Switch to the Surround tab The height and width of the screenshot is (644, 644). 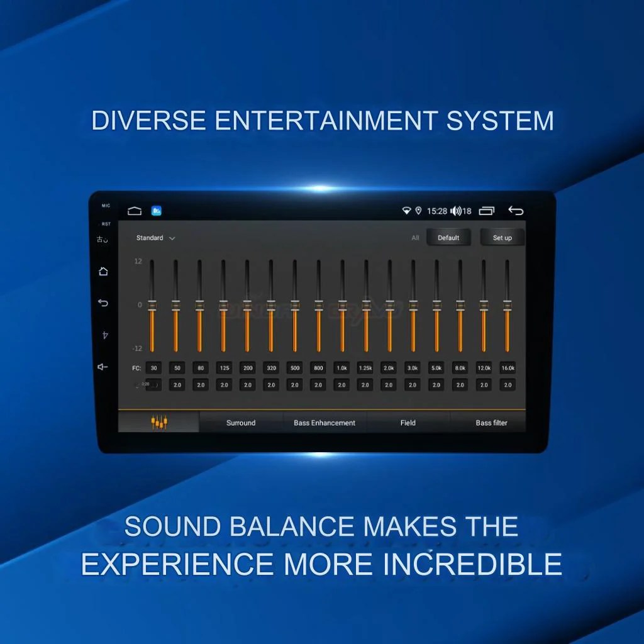[x=241, y=423]
